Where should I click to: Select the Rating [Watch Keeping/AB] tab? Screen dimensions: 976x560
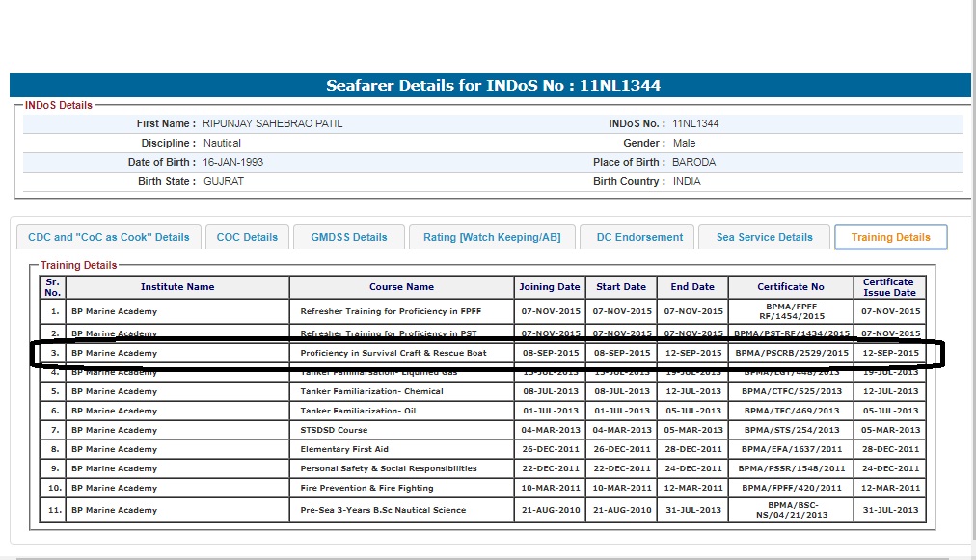pyautogui.click(x=492, y=237)
